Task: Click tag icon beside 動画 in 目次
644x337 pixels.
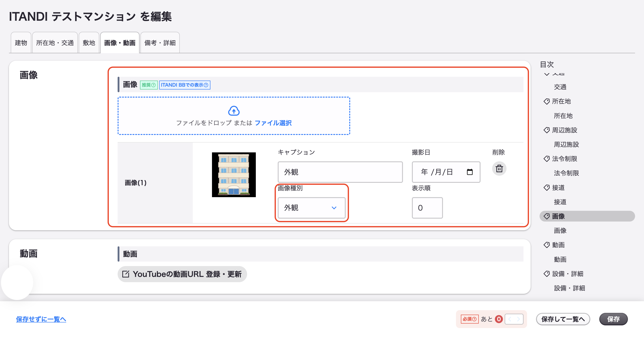Action: pos(547,245)
